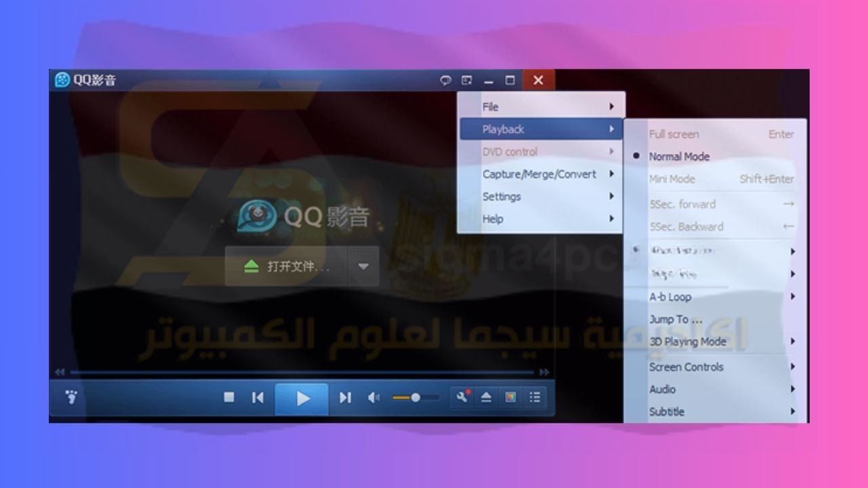This screenshot has width=868, height=488.
Task: Expand the Subtitle submenu
Action: (x=715, y=411)
